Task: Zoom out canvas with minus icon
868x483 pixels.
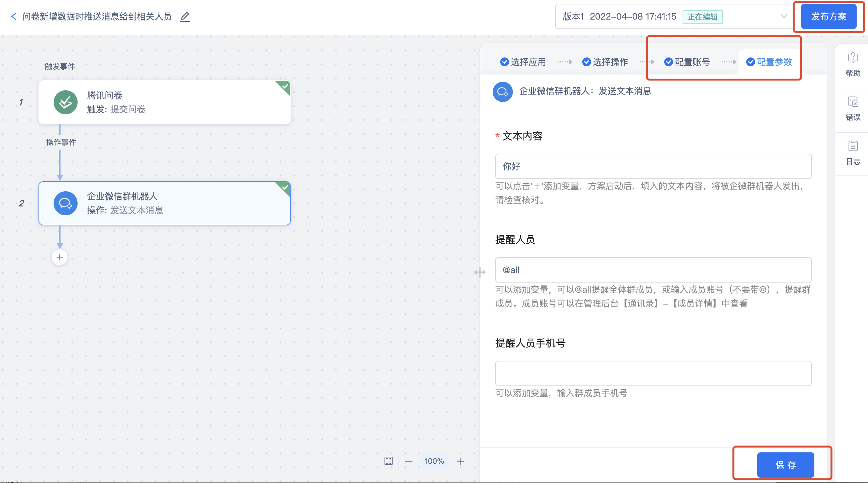Action: tap(409, 461)
